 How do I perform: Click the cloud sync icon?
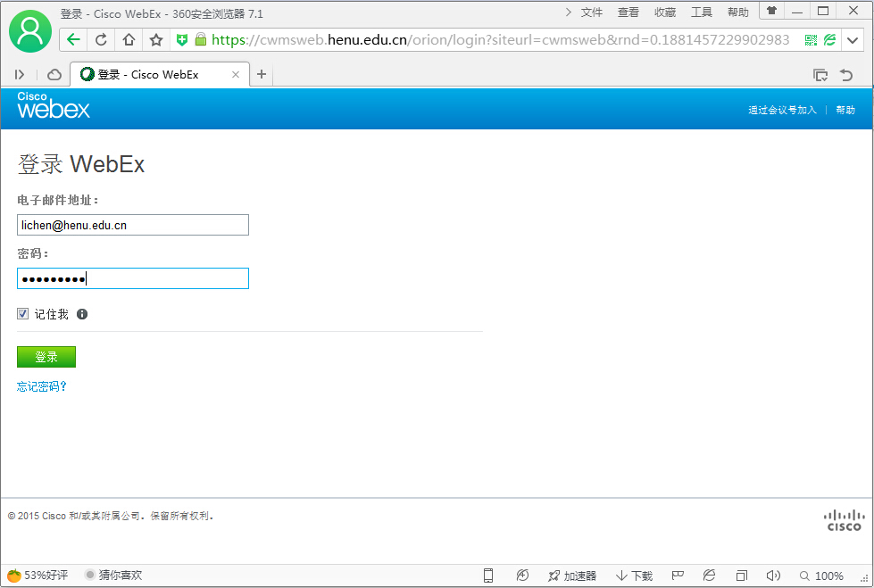54,74
